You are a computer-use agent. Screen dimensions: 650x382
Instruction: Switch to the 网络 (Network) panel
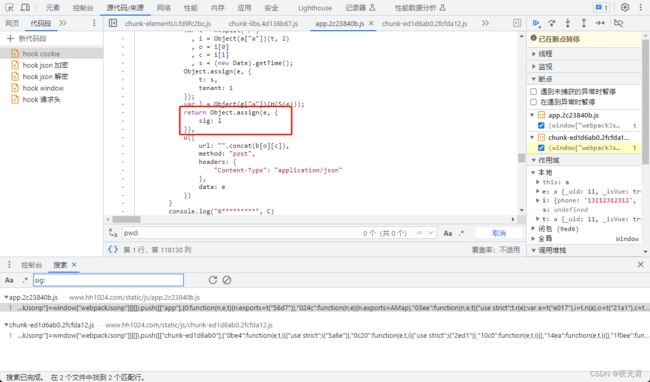pyautogui.click(x=164, y=7)
